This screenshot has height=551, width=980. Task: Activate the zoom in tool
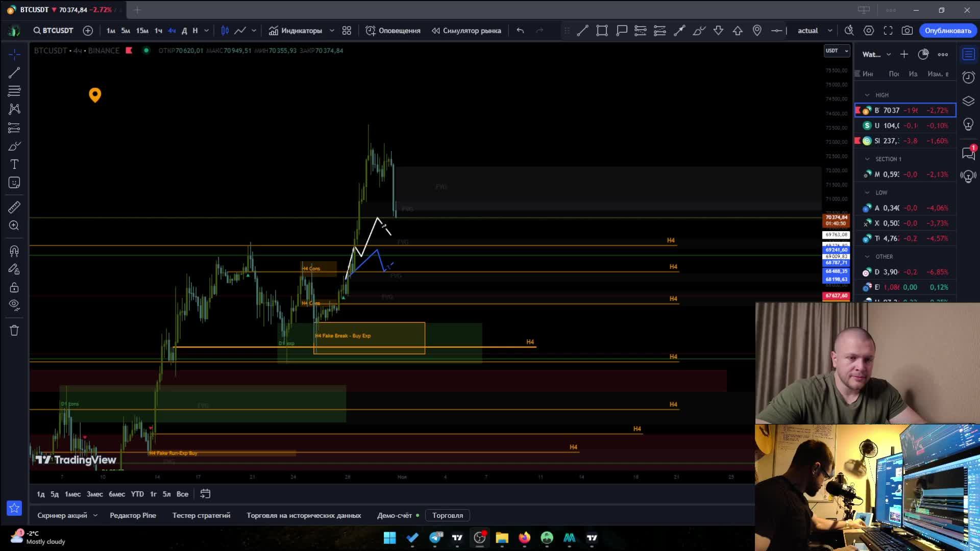14,226
